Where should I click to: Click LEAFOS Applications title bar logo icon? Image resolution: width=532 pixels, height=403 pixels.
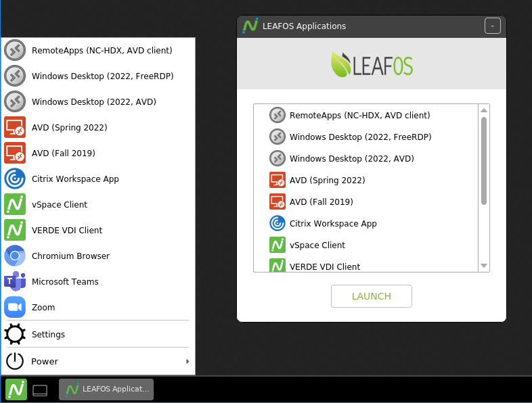[x=250, y=26]
